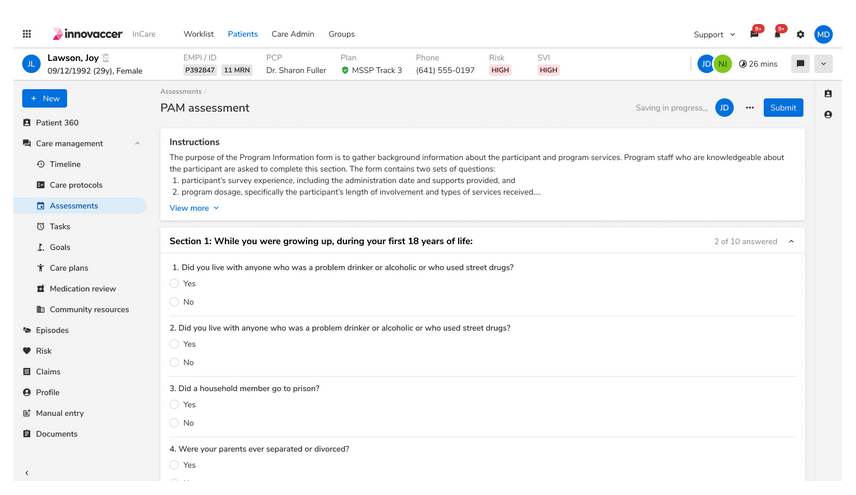Screen dimensions: 856x495
Task: Open the notifications bell icon
Action: pos(778,34)
